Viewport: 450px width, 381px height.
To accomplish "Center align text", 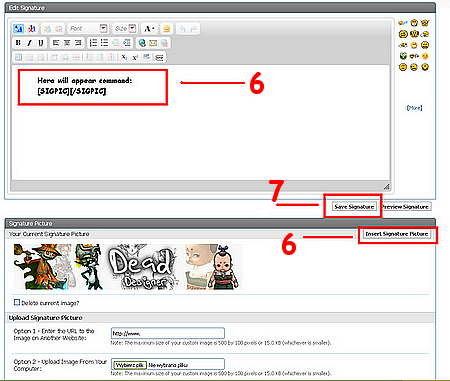I will [67, 43].
